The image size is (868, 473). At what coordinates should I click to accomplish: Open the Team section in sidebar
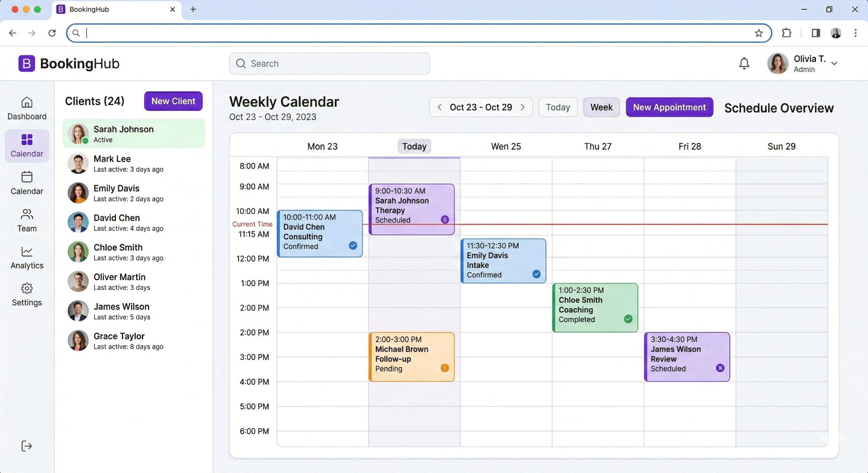click(x=27, y=220)
